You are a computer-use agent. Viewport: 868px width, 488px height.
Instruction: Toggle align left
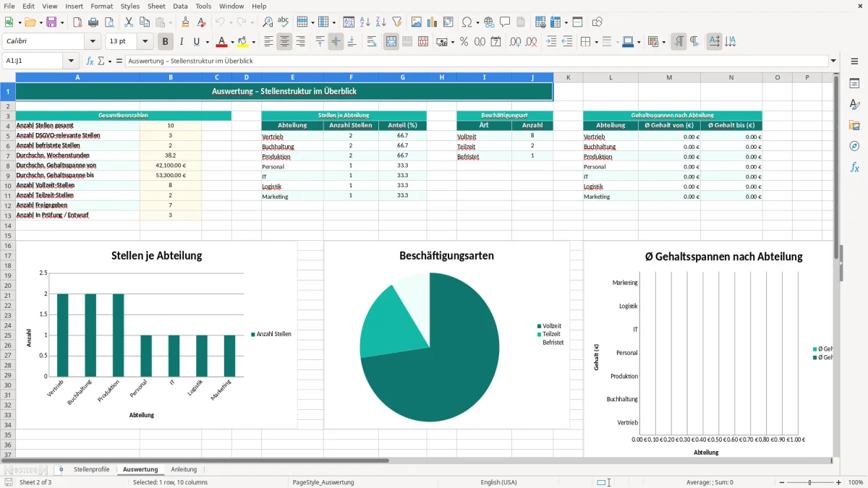click(x=268, y=42)
